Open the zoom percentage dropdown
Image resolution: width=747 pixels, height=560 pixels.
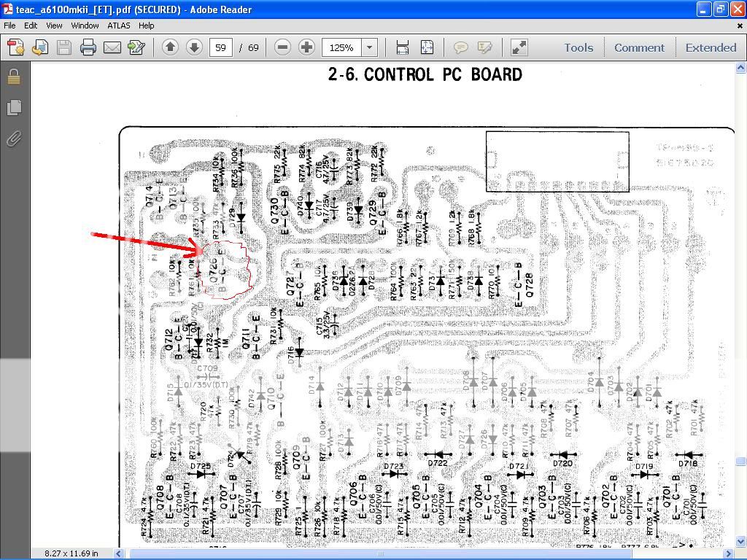(368, 47)
